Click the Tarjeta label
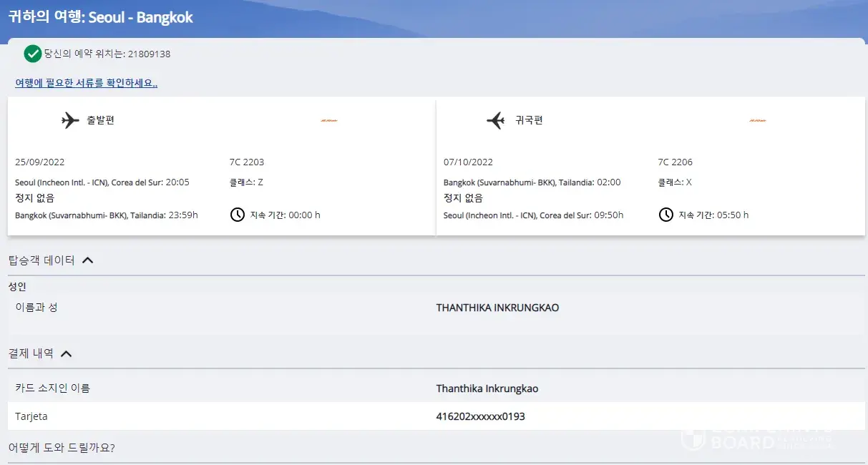 [x=31, y=416]
